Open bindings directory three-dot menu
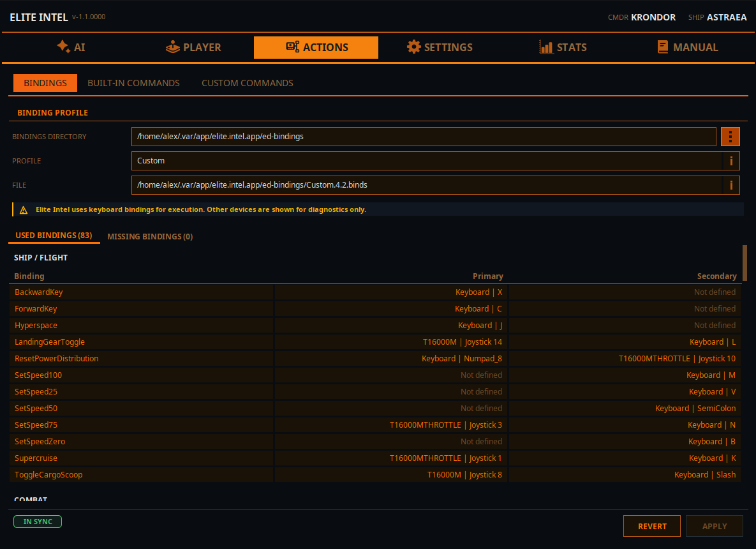 [730, 137]
